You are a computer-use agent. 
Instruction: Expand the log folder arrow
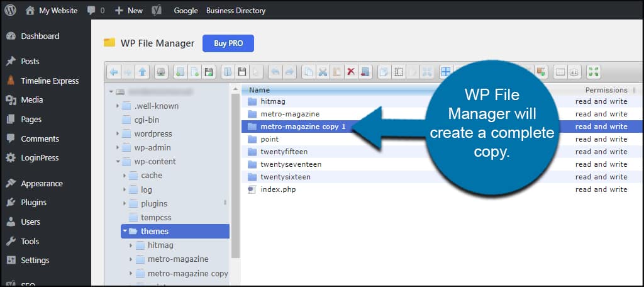[x=125, y=189]
